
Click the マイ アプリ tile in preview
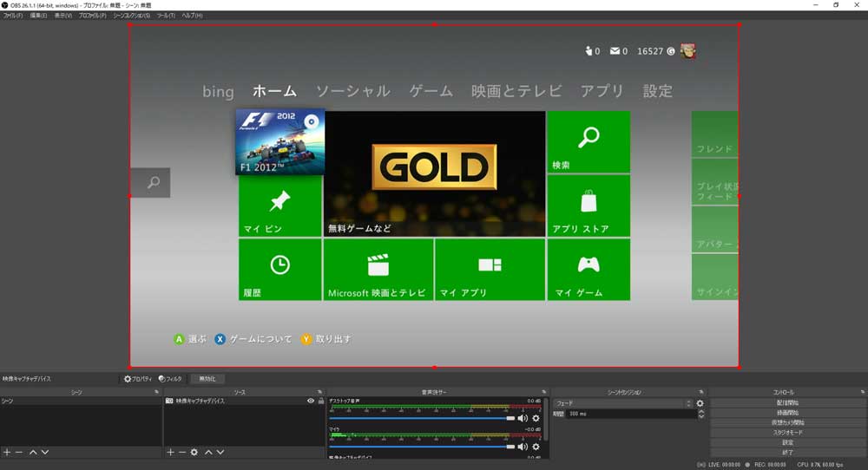point(490,270)
